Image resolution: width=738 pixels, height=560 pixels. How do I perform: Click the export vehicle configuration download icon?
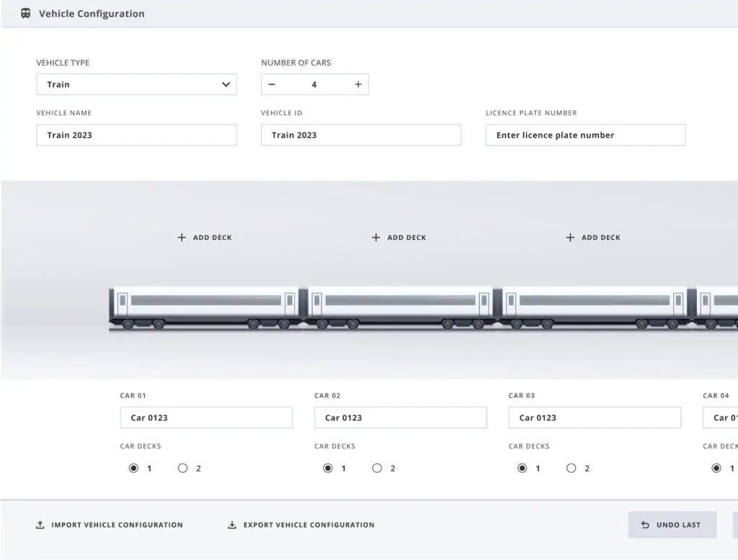point(232,525)
